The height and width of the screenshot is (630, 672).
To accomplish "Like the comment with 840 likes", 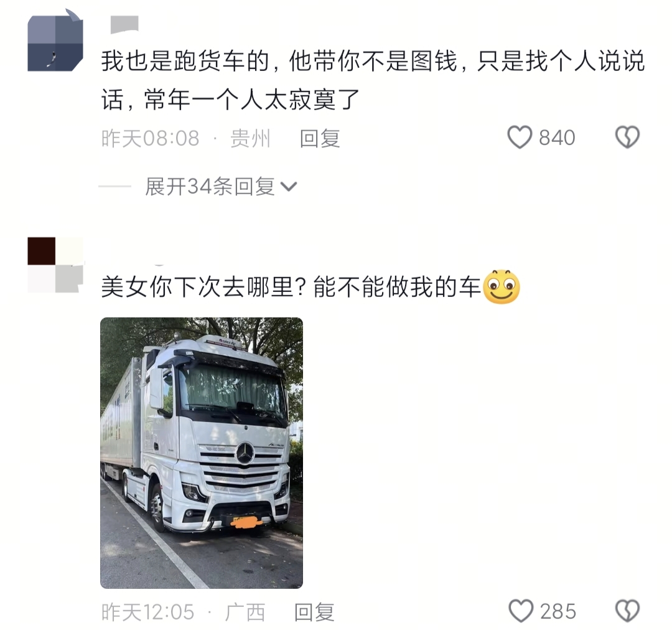I will coord(520,137).
